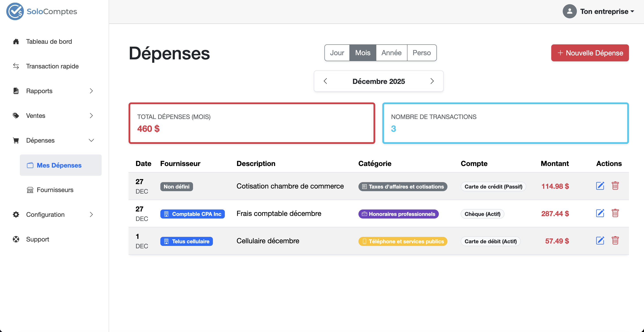The image size is (644, 332).
Task: Click the Comptable CPA Inc supplier badge
Action: (192, 214)
